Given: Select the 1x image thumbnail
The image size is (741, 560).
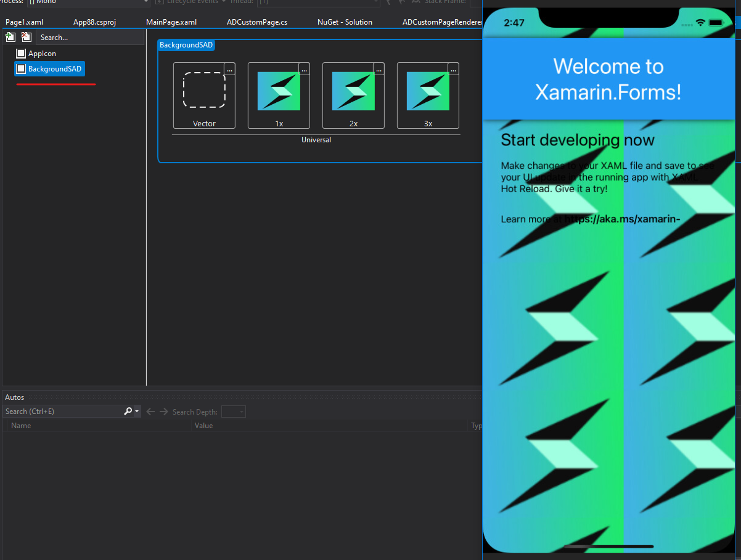Looking at the screenshot, I should [279, 91].
